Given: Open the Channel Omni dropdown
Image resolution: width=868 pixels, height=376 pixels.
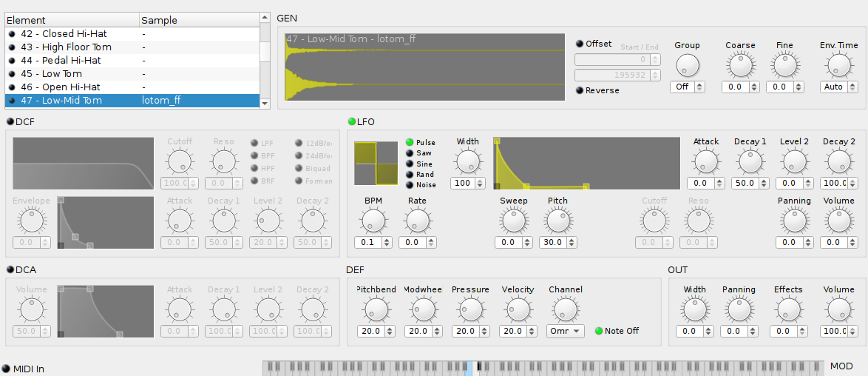Looking at the screenshot, I should pos(566,331).
